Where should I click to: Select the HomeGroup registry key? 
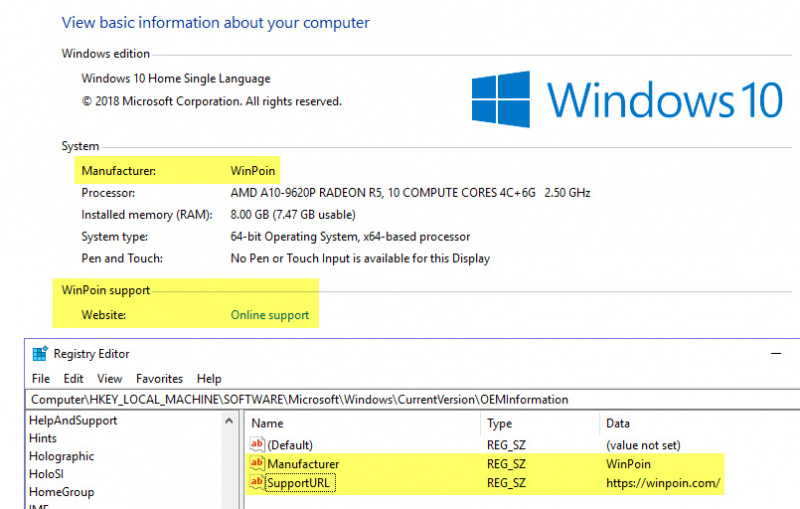(62, 492)
